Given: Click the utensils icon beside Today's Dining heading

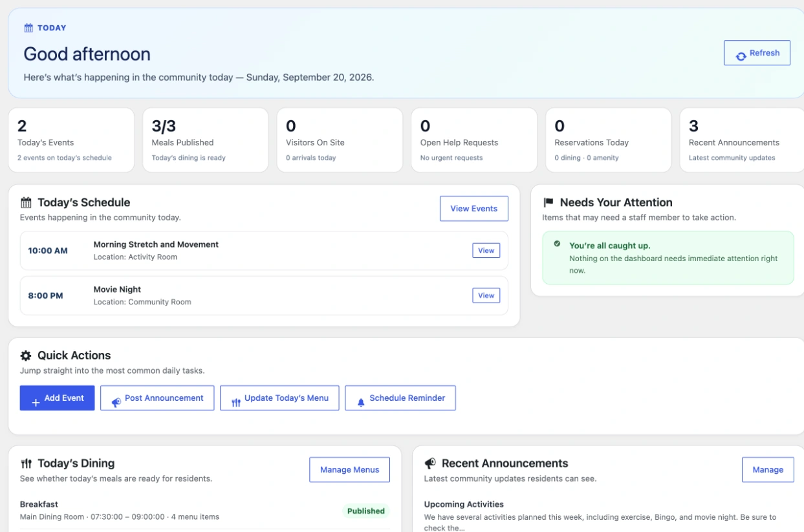Looking at the screenshot, I should [x=26, y=463].
